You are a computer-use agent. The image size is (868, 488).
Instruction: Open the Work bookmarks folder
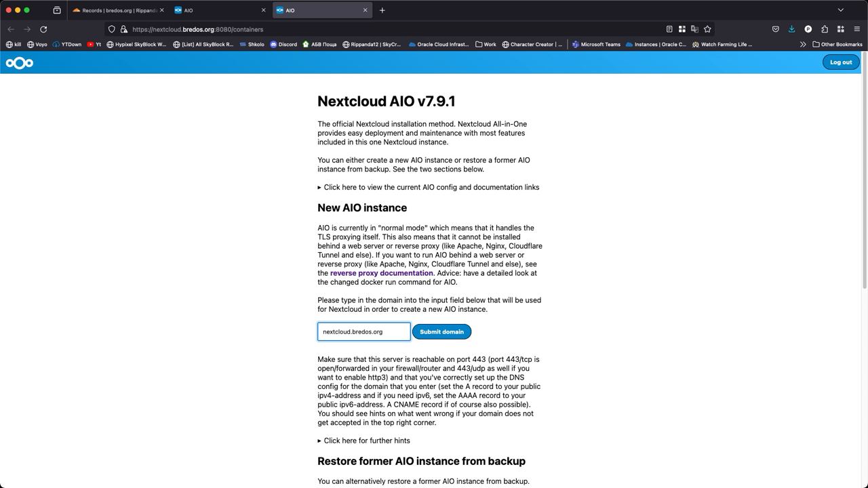point(486,45)
